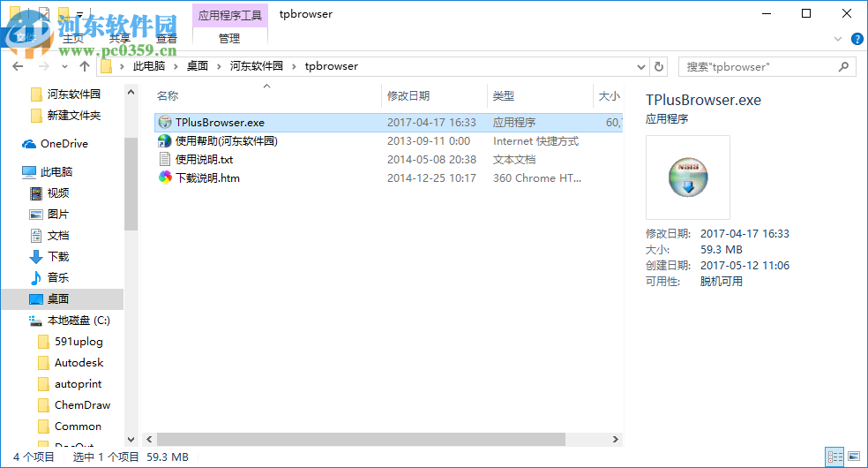The image size is (868, 468).
Task: Open the help question mark icon
Action: [x=857, y=39]
